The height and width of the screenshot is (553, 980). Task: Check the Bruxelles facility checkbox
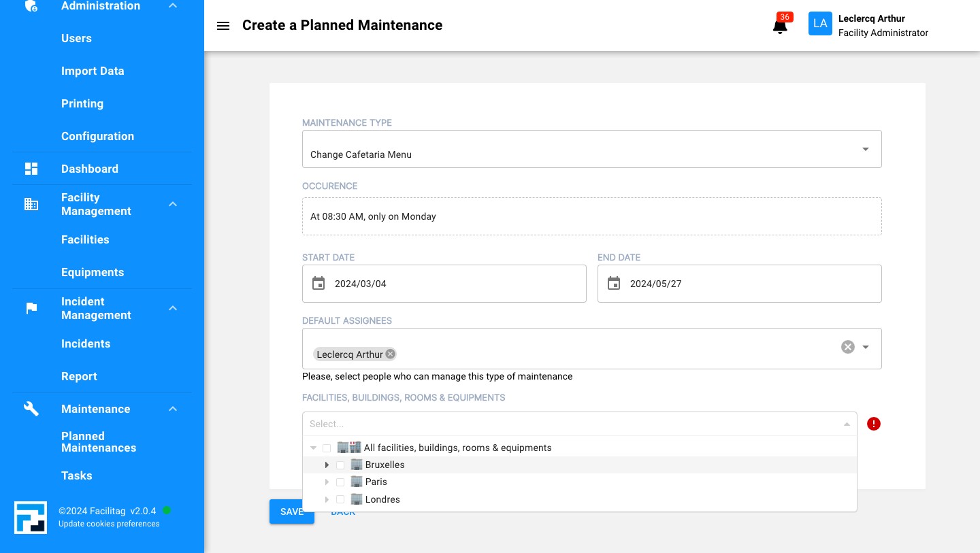point(340,465)
